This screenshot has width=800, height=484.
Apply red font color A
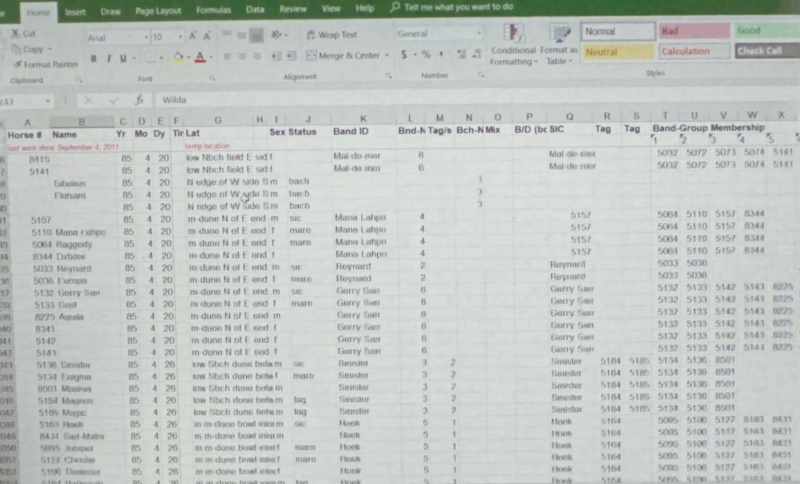(200, 57)
